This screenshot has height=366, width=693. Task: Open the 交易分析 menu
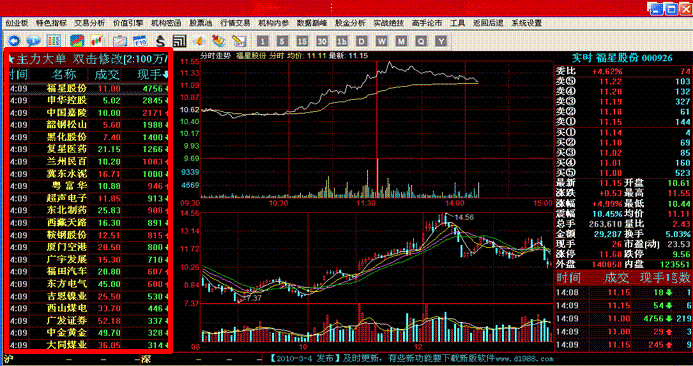(90, 23)
